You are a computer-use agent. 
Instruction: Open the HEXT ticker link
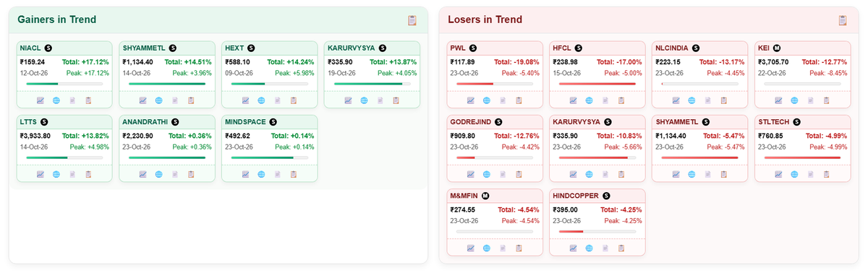pos(234,48)
